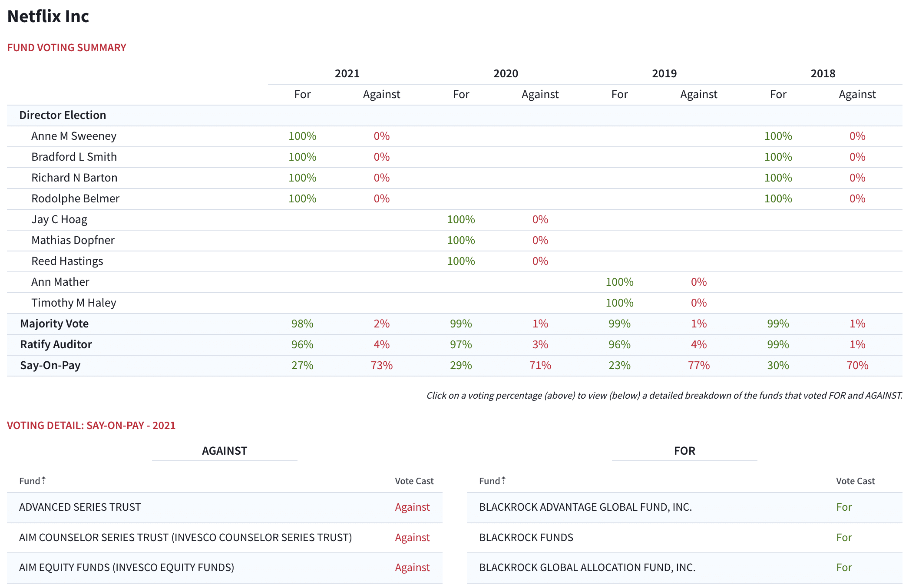
Task: Open Bradford L Smith 2021 100% For
Action: [302, 157]
